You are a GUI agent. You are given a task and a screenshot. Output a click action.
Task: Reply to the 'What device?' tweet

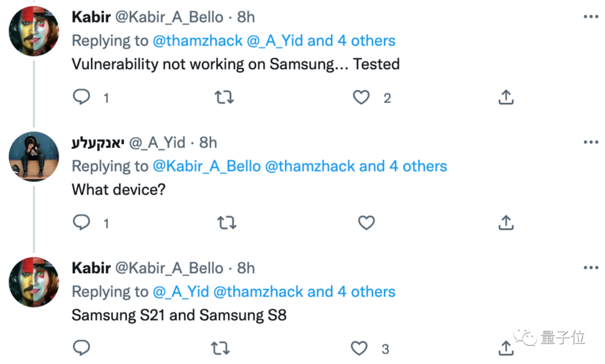click(82, 223)
